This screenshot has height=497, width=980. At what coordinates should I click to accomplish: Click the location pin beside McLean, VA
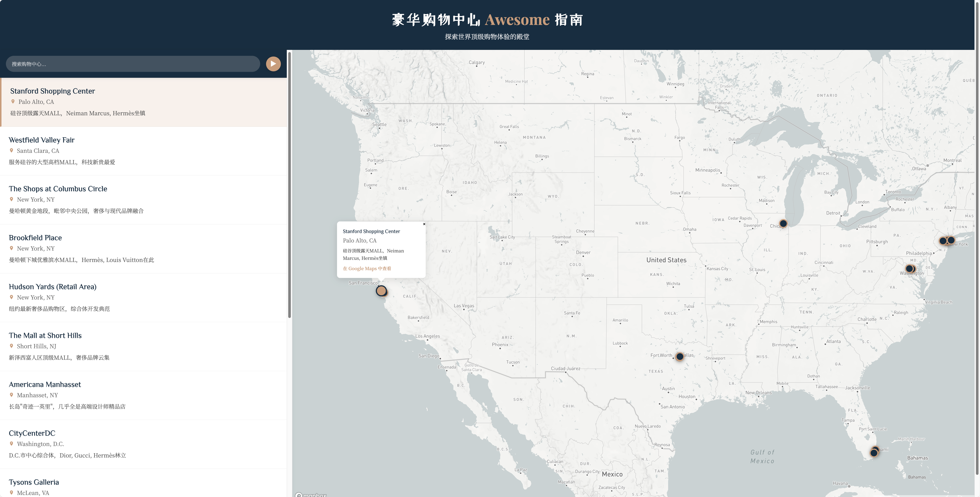click(11, 492)
